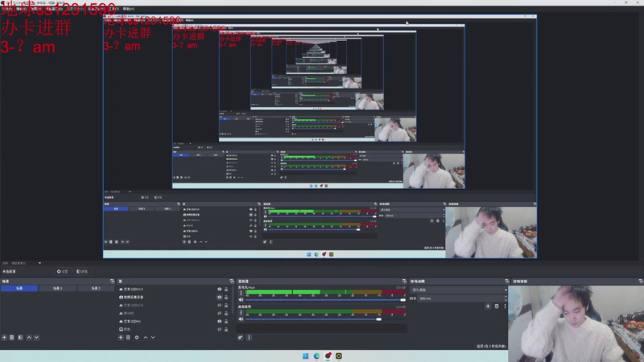Viewport: 644px width, 362px height.
Task: Open options dots for 桌面音频 channel
Action: click(241, 312)
